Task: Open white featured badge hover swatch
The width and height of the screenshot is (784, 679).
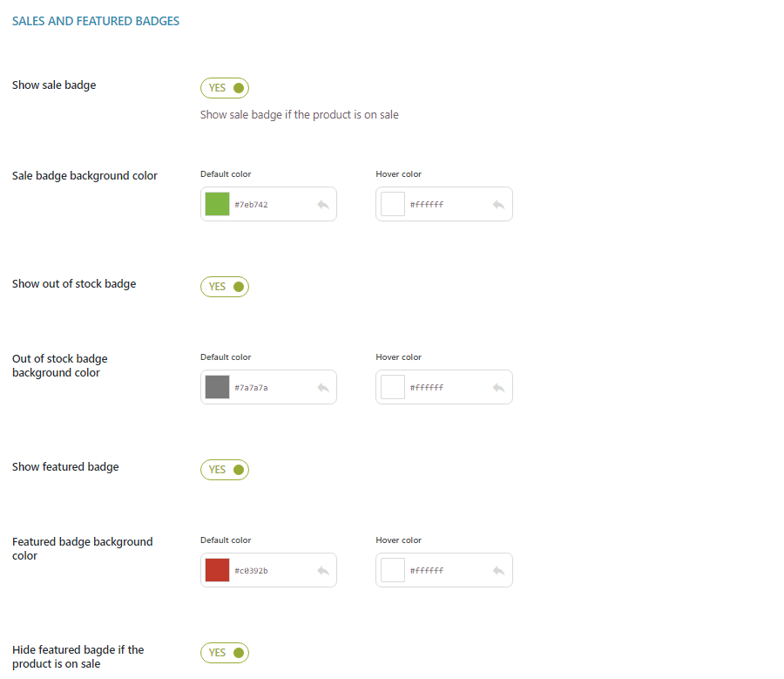Action: click(x=393, y=570)
